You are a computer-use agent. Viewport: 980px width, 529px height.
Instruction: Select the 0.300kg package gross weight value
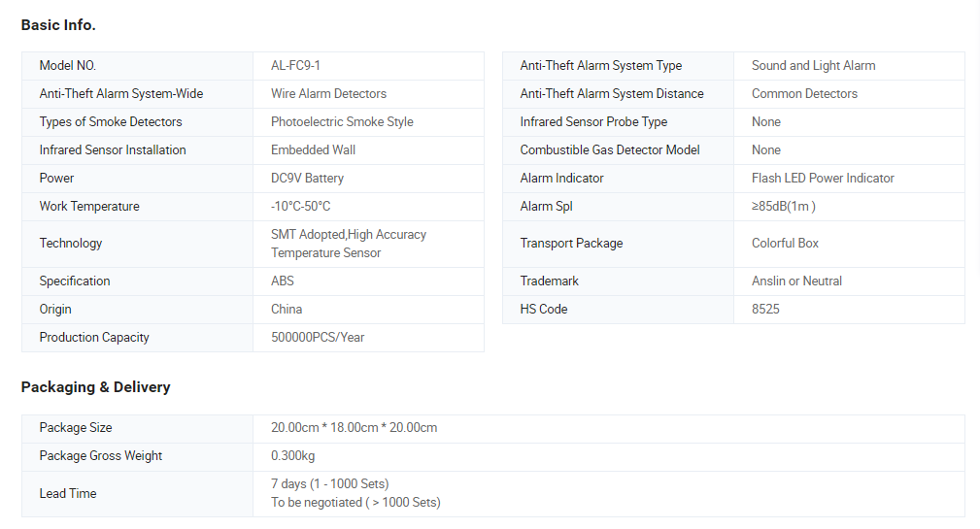point(292,456)
